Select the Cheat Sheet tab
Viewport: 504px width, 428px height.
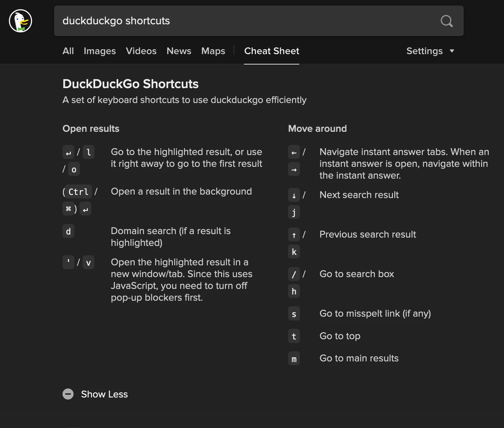tap(271, 51)
